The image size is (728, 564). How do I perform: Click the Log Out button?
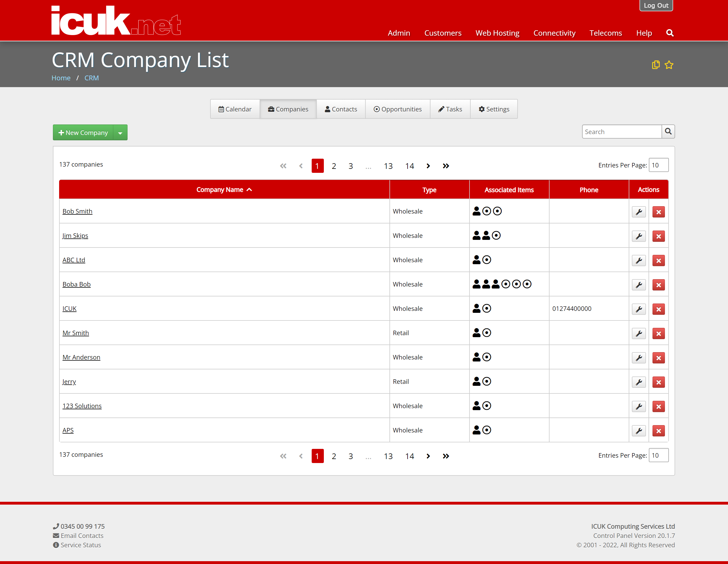(x=656, y=5)
